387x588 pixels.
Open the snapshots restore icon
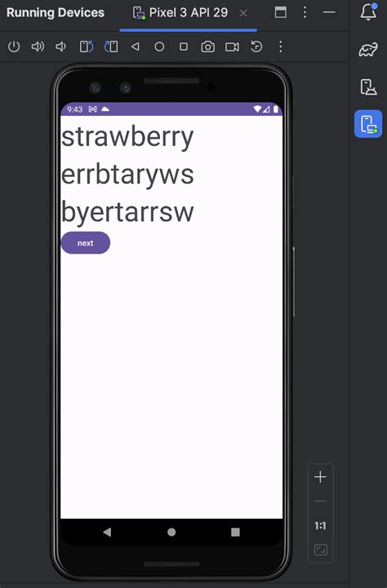(x=256, y=46)
